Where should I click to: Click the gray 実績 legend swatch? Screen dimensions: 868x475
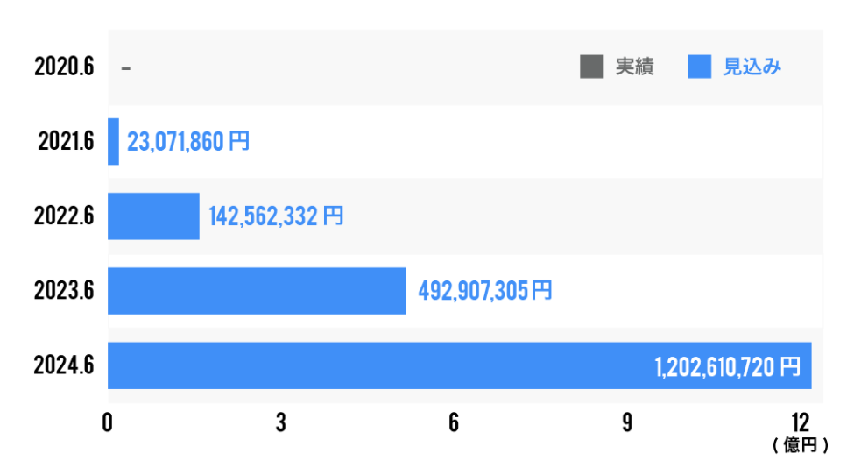(x=591, y=67)
